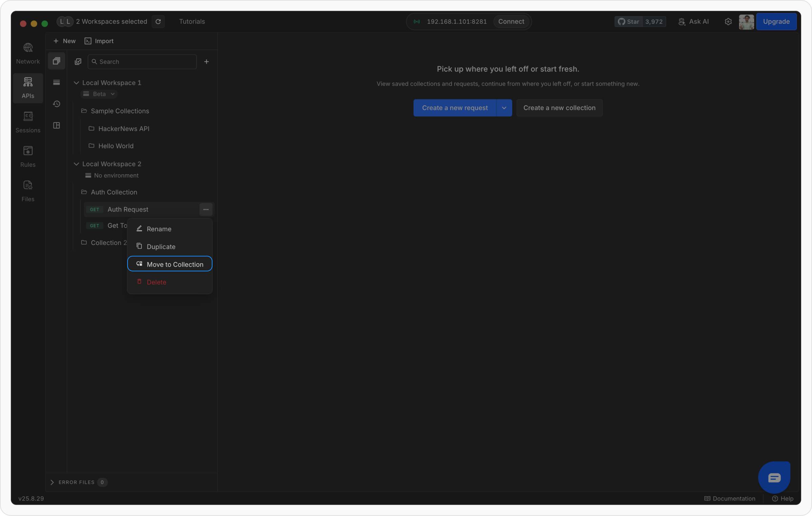The height and width of the screenshot is (516, 812).
Task: Open the chat support bubble
Action: pos(774,477)
